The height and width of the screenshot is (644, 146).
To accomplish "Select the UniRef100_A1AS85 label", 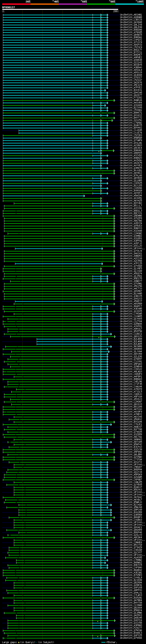I will pos(131,557).
